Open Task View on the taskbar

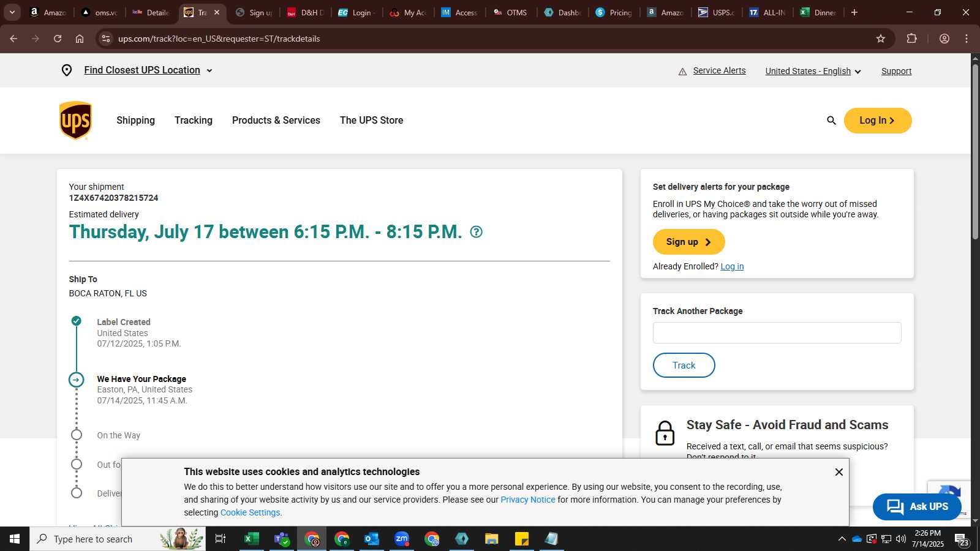tap(221, 539)
